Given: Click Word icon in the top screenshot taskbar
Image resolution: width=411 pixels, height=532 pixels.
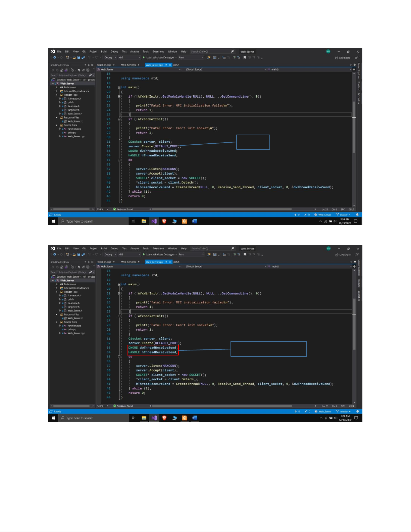Looking at the screenshot, I should pyautogui.click(x=194, y=221).
